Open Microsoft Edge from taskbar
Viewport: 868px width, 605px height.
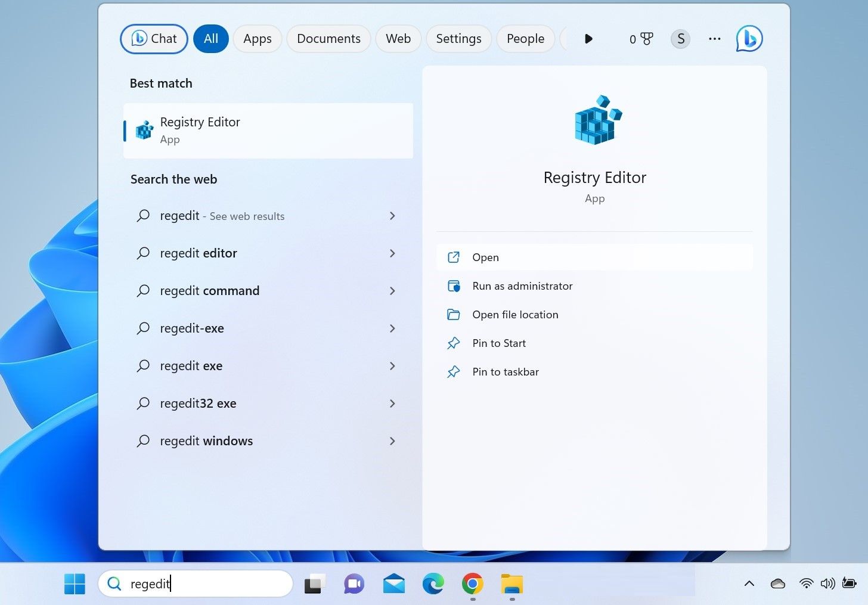[433, 584]
